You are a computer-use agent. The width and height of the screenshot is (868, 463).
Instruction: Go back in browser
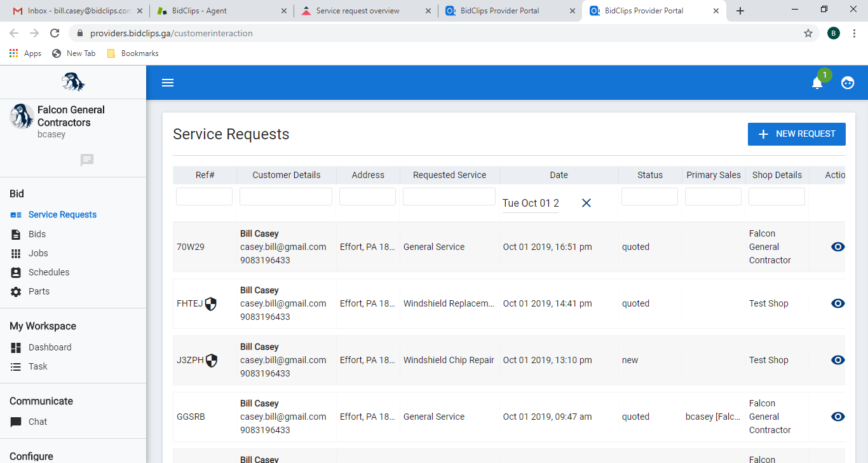tap(14, 33)
